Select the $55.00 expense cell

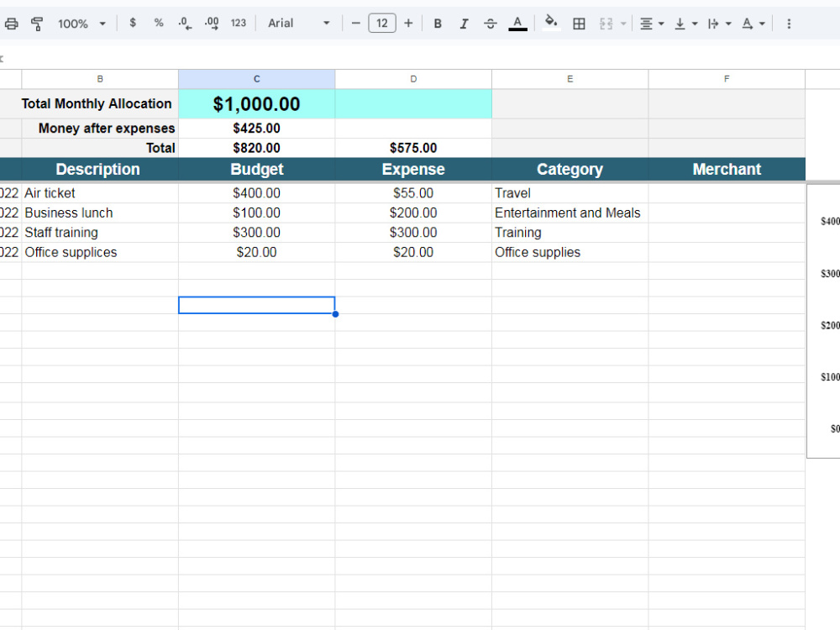(413, 193)
